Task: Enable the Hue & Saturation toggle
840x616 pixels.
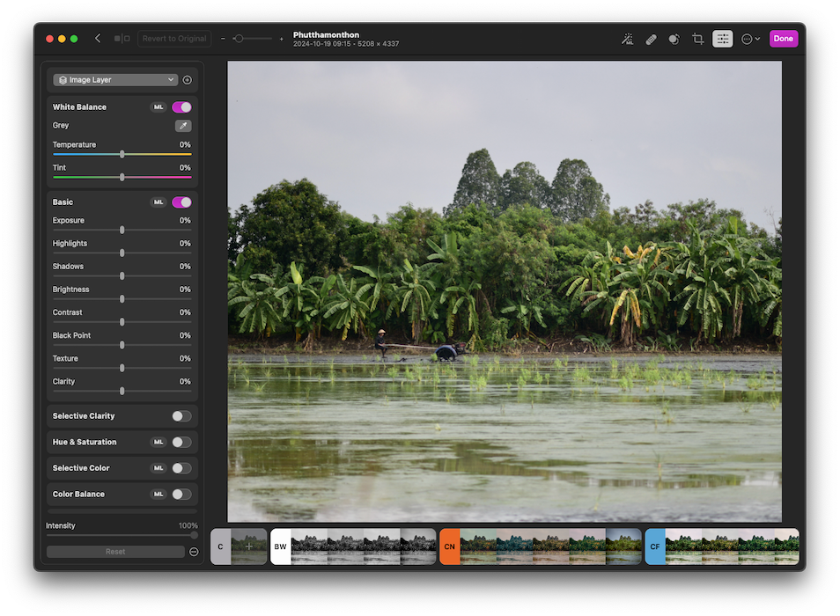Action: click(181, 442)
